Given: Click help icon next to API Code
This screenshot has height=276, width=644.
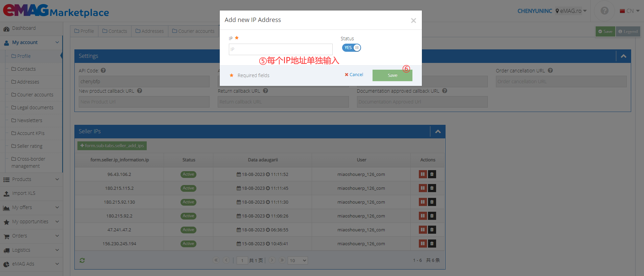Looking at the screenshot, I should (103, 70).
